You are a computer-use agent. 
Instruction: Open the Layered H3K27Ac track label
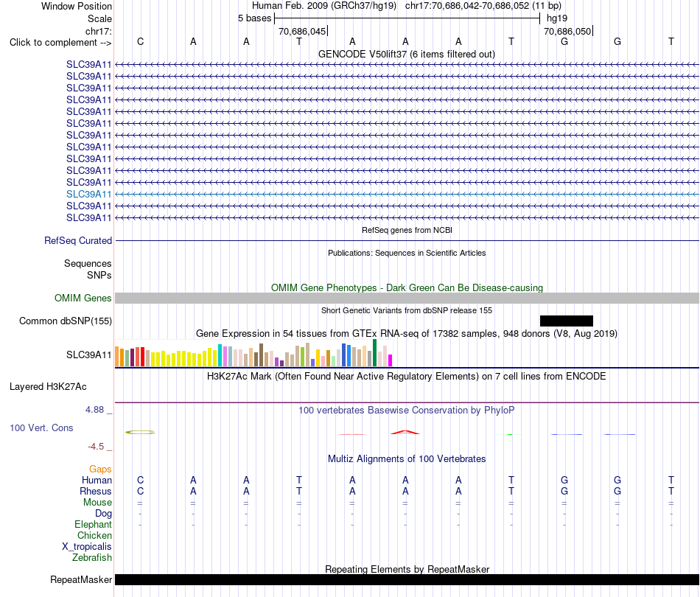(x=48, y=387)
